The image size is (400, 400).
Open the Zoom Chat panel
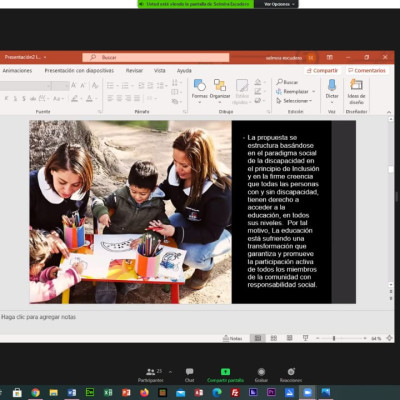point(189,375)
